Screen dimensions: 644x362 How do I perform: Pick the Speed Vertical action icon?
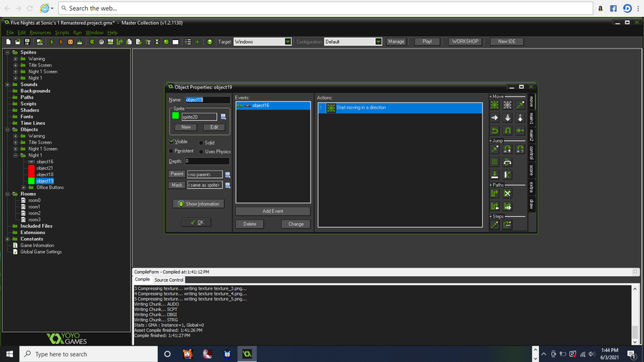507,118
